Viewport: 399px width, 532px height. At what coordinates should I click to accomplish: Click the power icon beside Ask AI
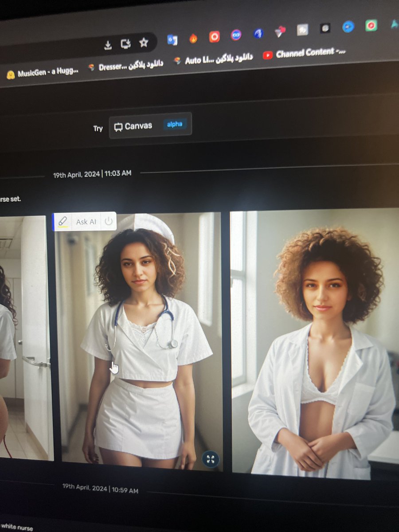tap(109, 221)
